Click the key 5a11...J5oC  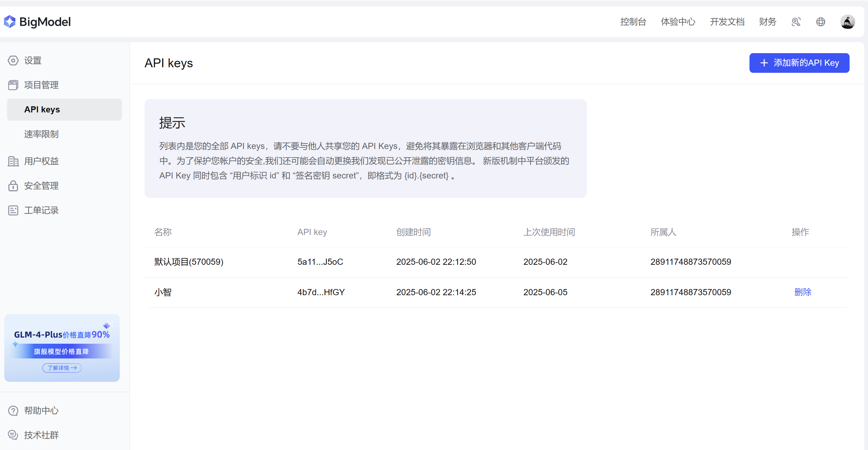coord(320,262)
